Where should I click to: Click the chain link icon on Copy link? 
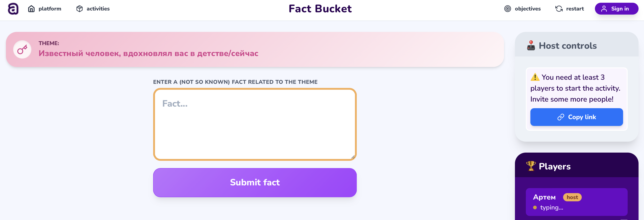[561, 117]
